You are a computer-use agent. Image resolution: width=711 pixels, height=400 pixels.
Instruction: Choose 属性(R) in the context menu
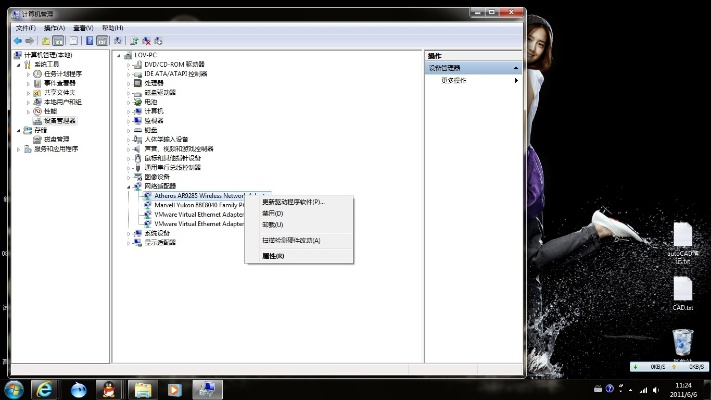tap(273, 256)
